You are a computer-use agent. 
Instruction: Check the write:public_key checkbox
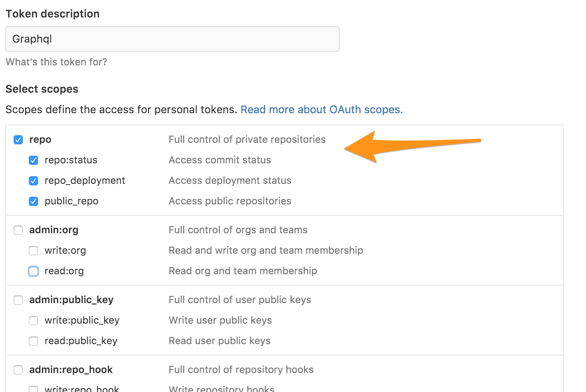click(x=33, y=321)
